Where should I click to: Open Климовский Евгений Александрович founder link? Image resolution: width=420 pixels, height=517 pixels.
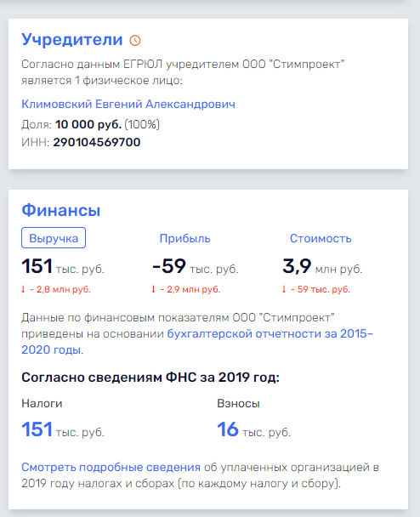click(128, 105)
